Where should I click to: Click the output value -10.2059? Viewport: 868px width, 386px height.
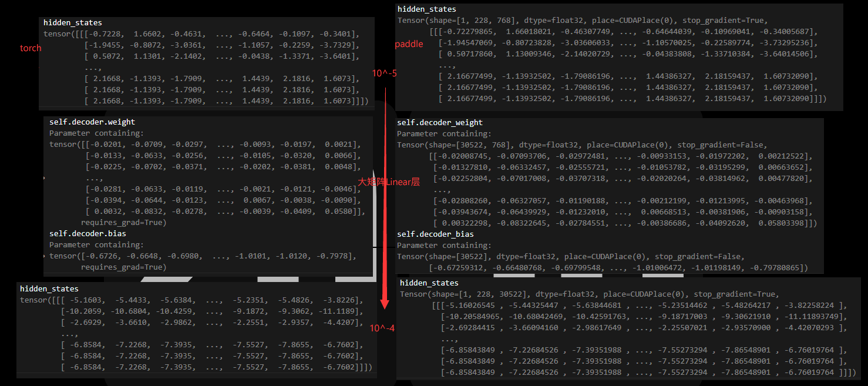[83, 311]
